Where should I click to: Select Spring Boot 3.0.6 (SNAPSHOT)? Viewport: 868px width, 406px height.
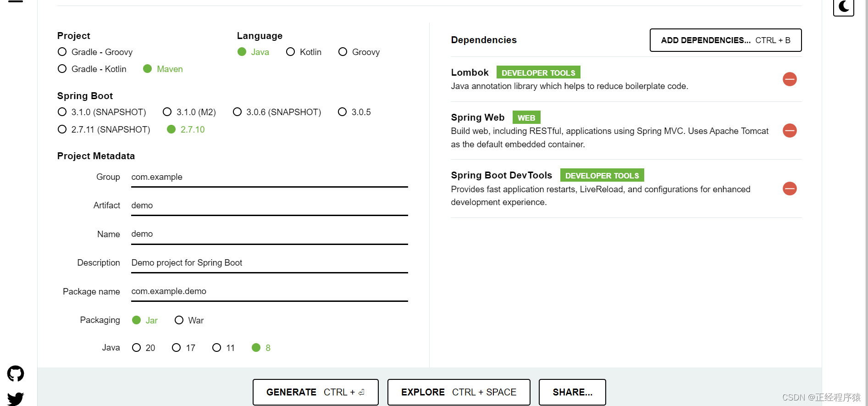[277, 112]
